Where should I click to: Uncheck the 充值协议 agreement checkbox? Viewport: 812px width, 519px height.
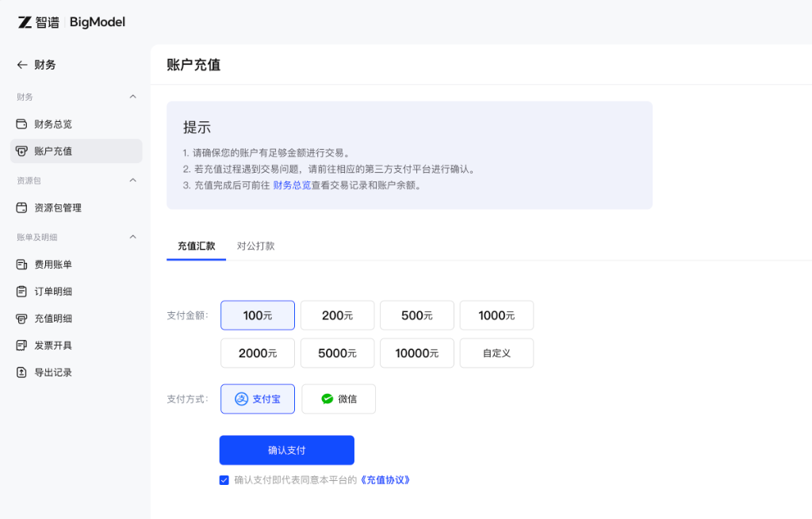(224, 480)
